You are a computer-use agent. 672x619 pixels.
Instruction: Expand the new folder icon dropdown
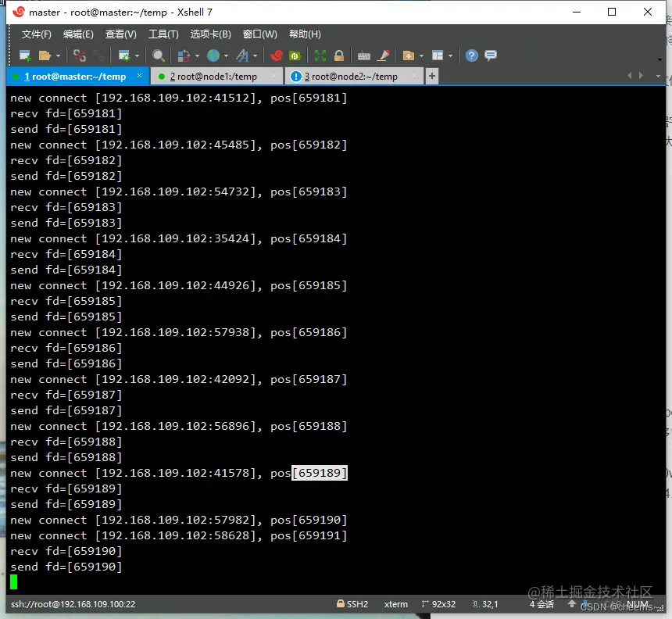[422, 55]
